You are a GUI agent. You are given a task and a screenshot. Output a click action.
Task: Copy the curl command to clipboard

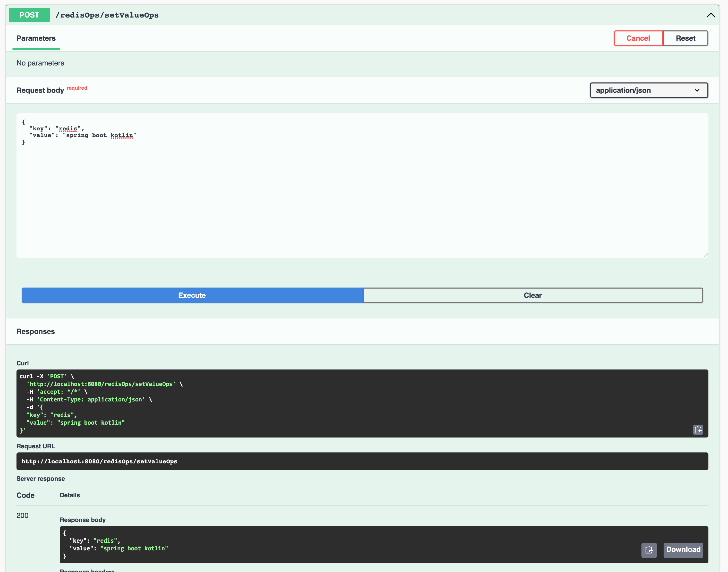(x=699, y=430)
